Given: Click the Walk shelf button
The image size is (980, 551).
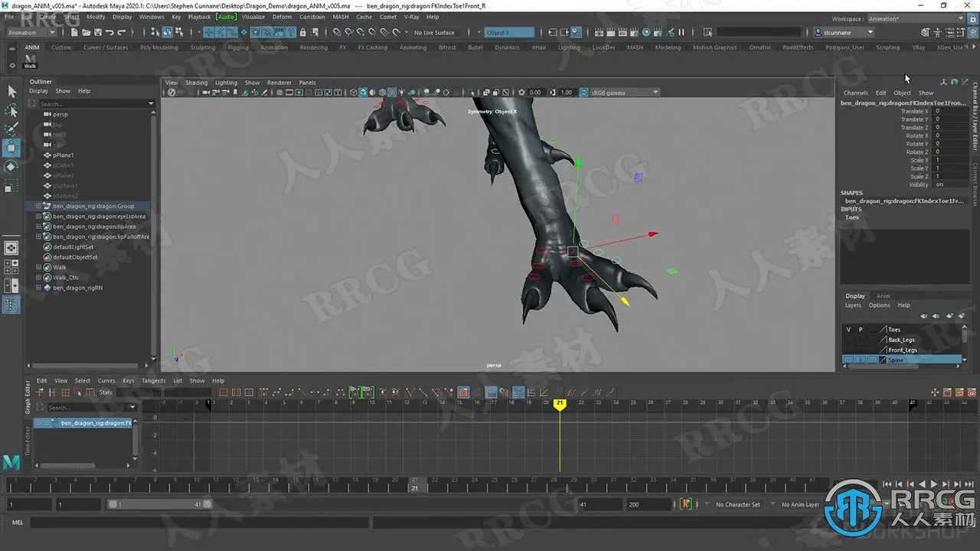Looking at the screenshot, I should pos(30,60).
